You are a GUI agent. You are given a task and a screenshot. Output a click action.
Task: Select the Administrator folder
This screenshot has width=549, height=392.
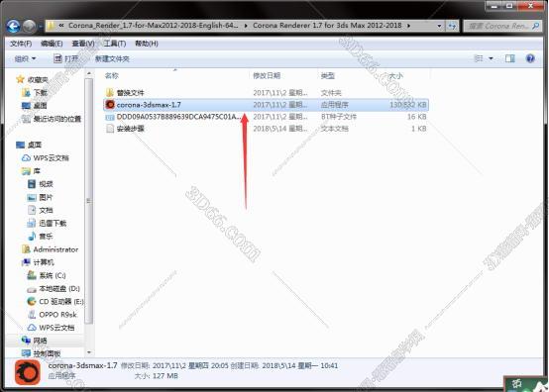point(55,249)
